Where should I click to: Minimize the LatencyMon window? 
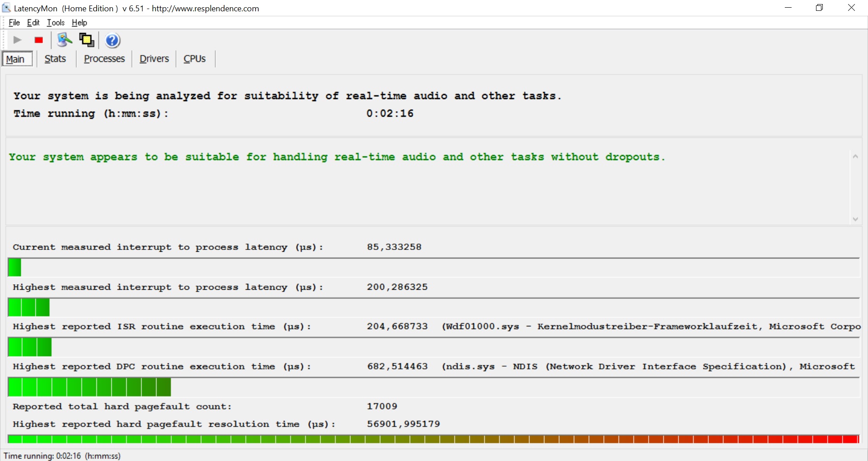pyautogui.click(x=788, y=8)
